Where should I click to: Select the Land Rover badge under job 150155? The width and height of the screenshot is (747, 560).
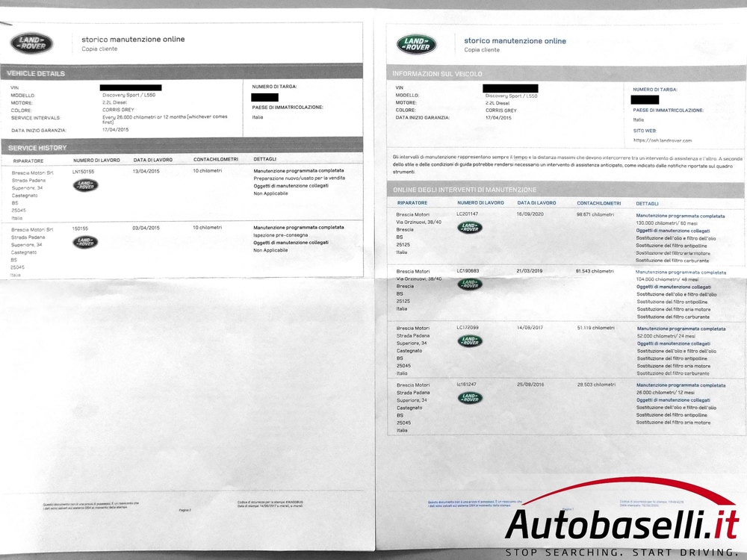(x=85, y=243)
